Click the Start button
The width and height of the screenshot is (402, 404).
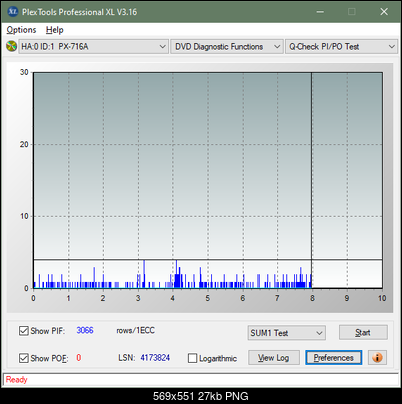[x=363, y=332]
